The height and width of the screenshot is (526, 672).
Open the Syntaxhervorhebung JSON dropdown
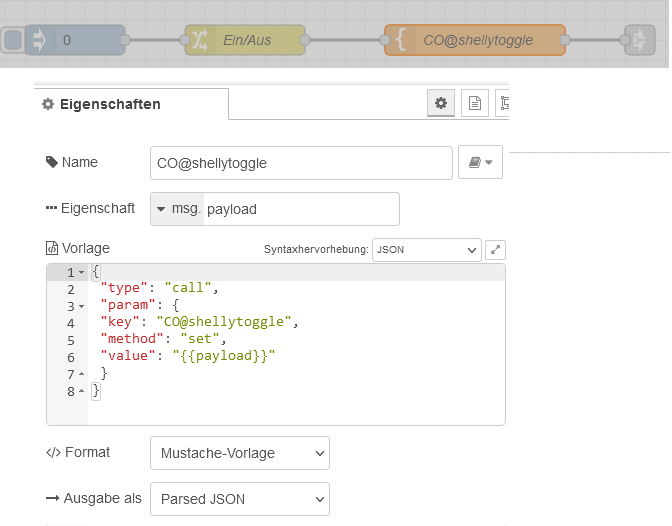[427, 250]
